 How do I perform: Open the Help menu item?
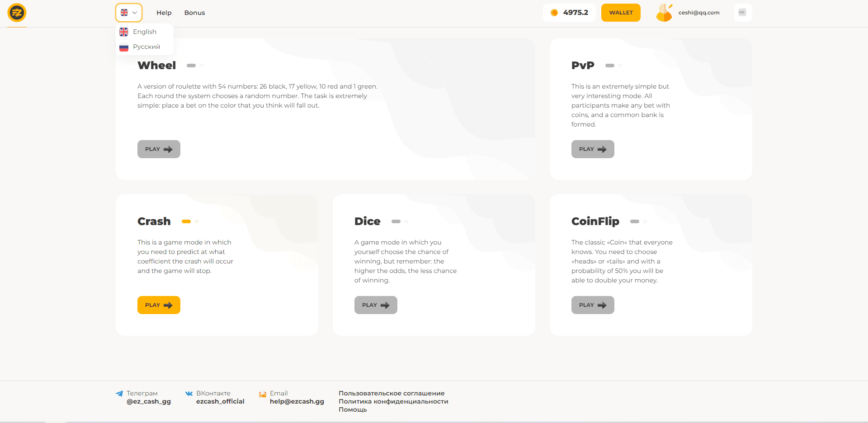(164, 13)
